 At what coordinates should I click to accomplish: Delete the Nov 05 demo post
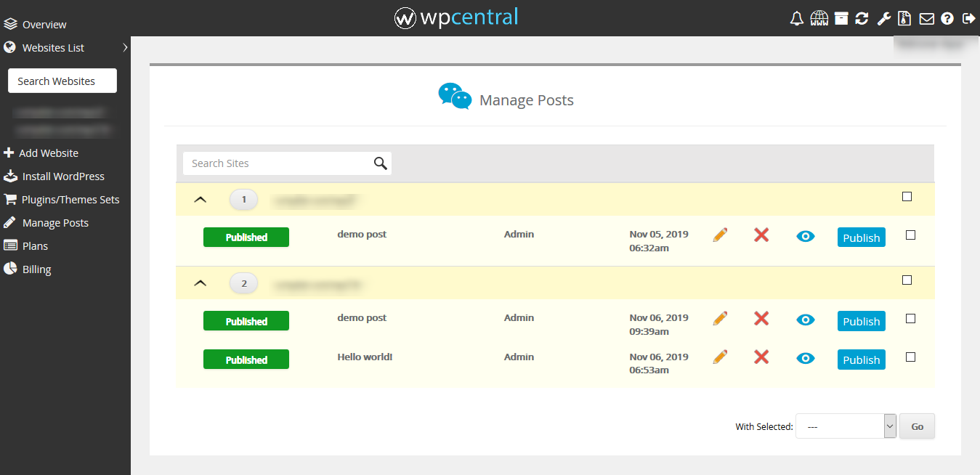[761, 235]
